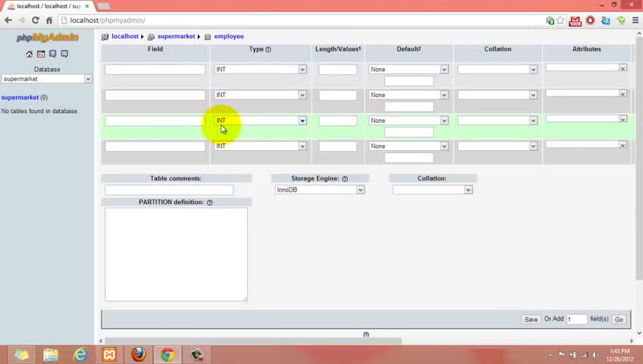Click the Save button
643x364 pixels.
(x=531, y=319)
